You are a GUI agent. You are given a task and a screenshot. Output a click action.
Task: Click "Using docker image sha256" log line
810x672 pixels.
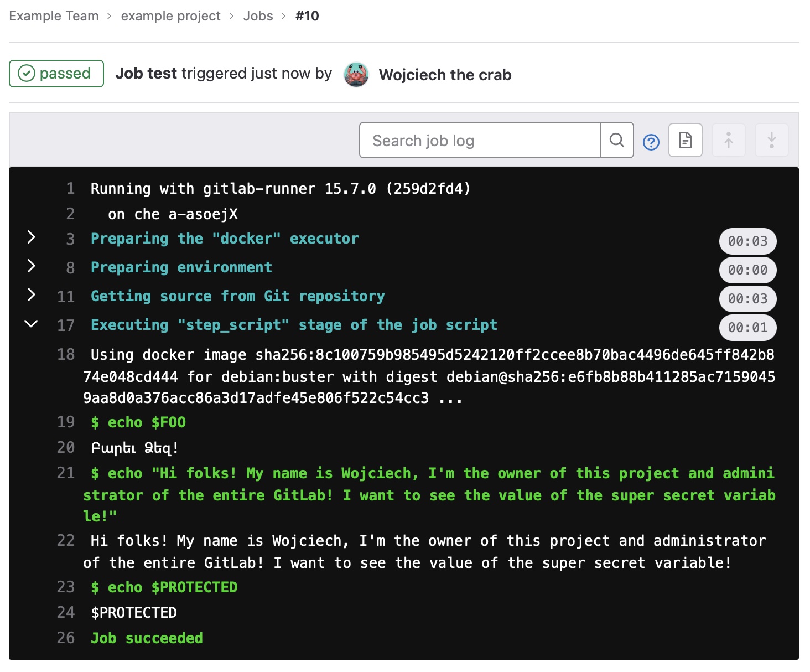coord(429,376)
